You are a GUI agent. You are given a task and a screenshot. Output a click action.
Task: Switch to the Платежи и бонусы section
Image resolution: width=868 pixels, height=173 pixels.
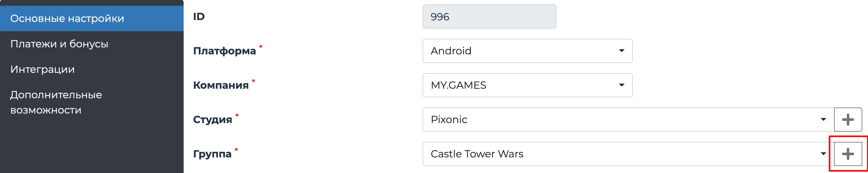(59, 44)
